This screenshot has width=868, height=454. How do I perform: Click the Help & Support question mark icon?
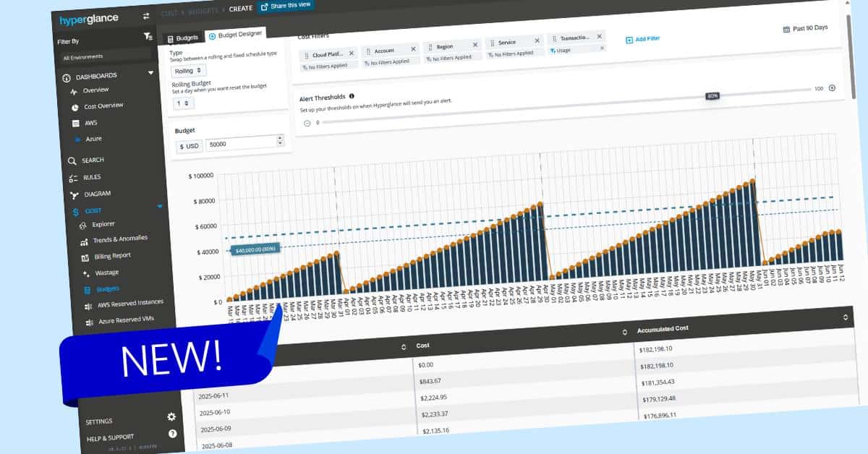pyautogui.click(x=172, y=433)
